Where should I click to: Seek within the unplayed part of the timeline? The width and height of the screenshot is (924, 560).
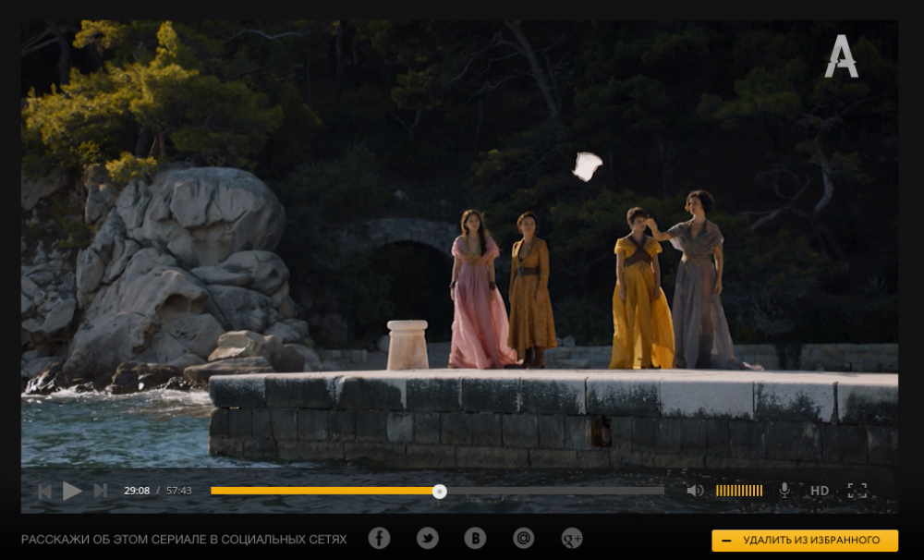tap(555, 491)
